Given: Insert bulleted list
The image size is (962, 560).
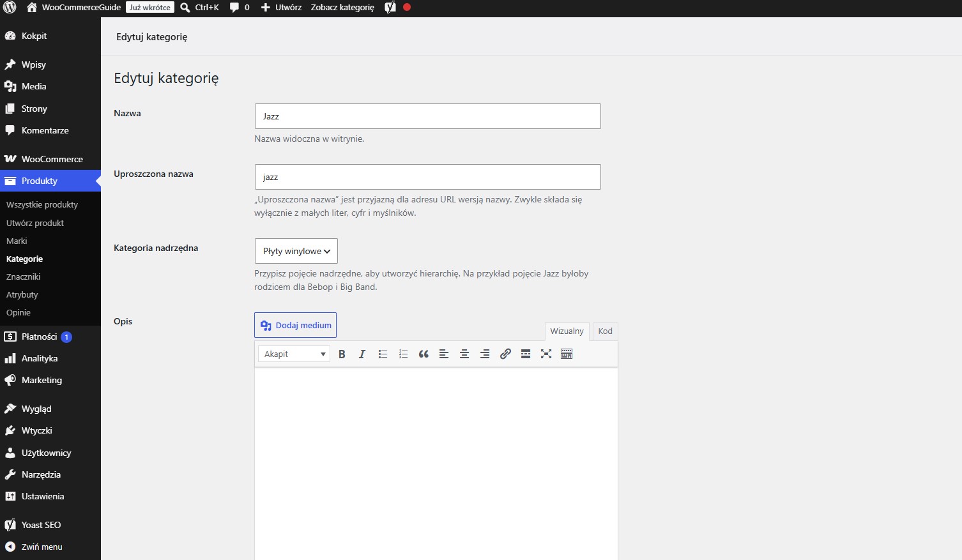Looking at the screenshot, I should (x=383, y=354).
